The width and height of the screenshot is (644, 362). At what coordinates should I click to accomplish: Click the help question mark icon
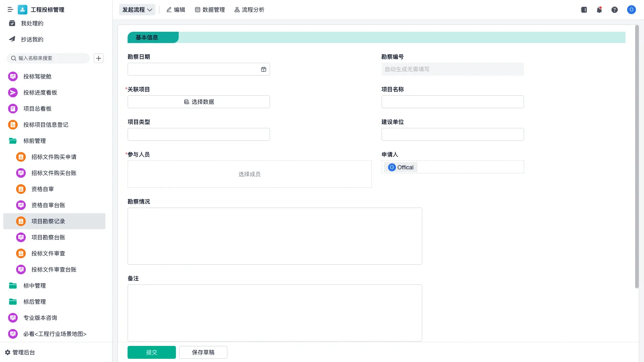pos(615,10)
